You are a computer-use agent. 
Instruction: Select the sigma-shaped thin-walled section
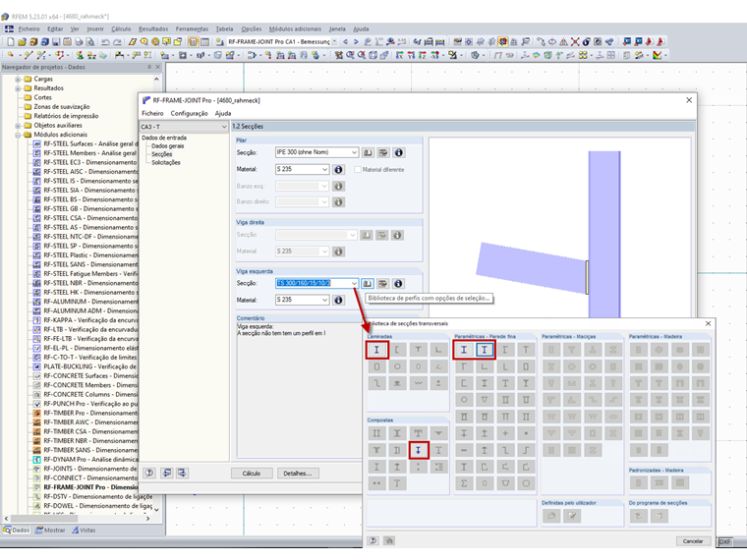(x=464, y=483)
